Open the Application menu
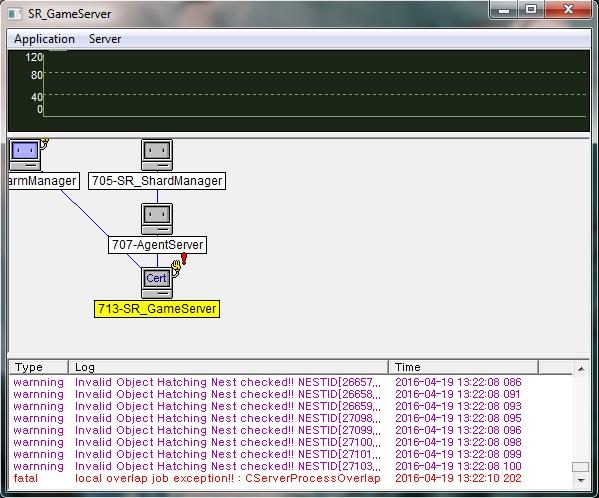This screenshot has width=599, height=498. pyautogui.click(x=44, y=39)
